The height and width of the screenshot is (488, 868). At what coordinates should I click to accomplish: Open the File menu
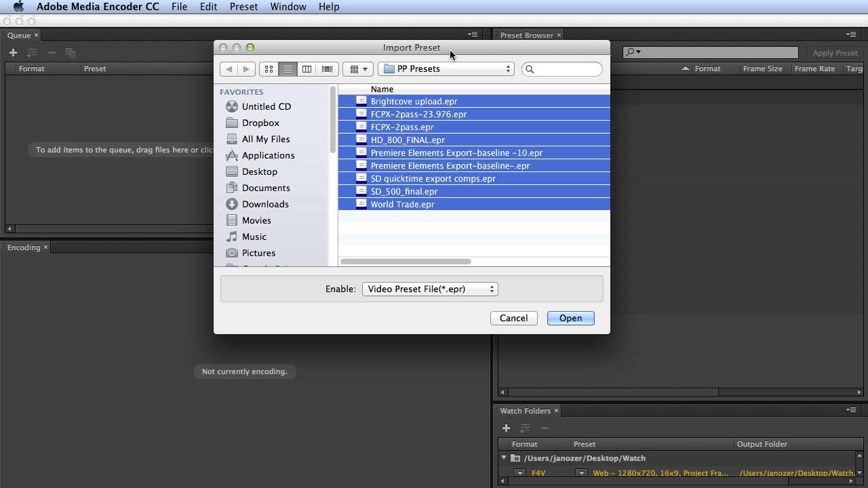[179, 7]
